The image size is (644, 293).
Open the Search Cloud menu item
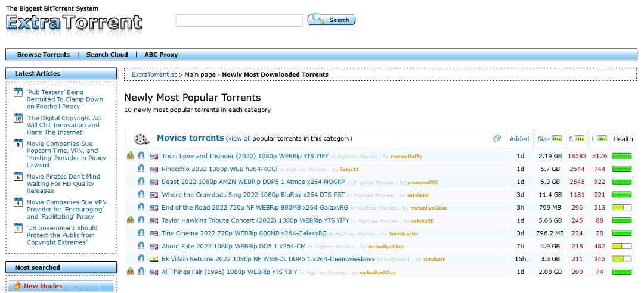coord(107,55)
